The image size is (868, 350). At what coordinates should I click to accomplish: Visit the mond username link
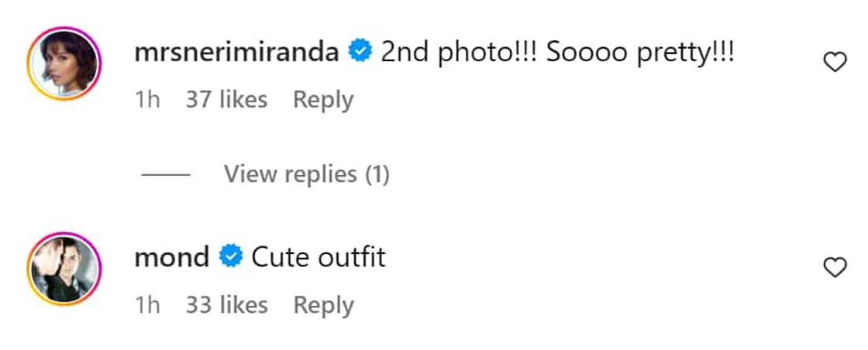(172, 257)
